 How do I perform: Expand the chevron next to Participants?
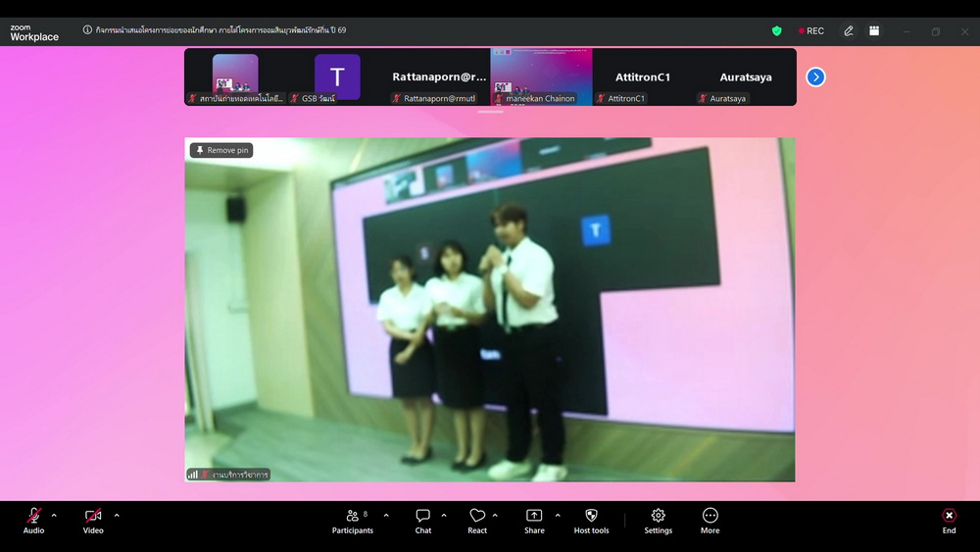[x=386, y=515]
